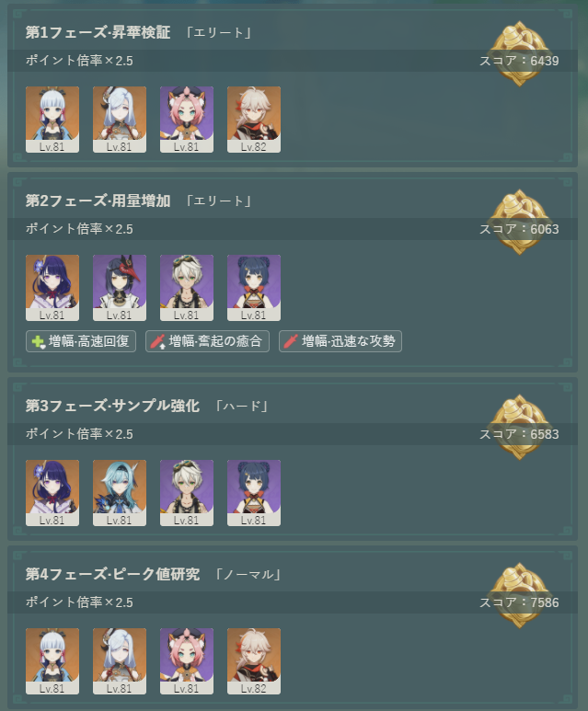
Task: Click Ayaka portrait in Phase 1 team
Action: click(x=52, y=120)
